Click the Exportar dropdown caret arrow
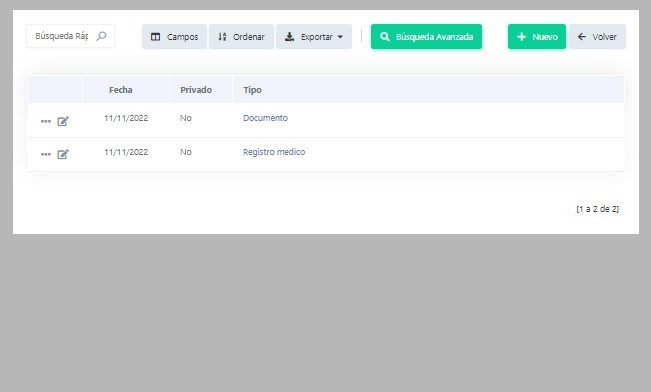The height and width of the screenshot is (392, 651). pyautogui.click(x=340, y=37)
